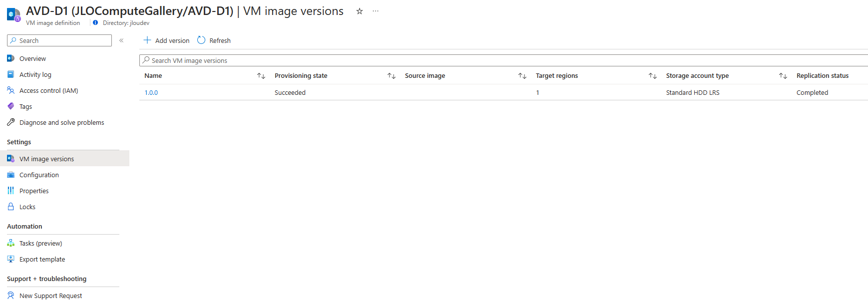The width and height of the screenshot is (868, 302).
Task: Click Support + troubleshooting heading
Action: 47,279
